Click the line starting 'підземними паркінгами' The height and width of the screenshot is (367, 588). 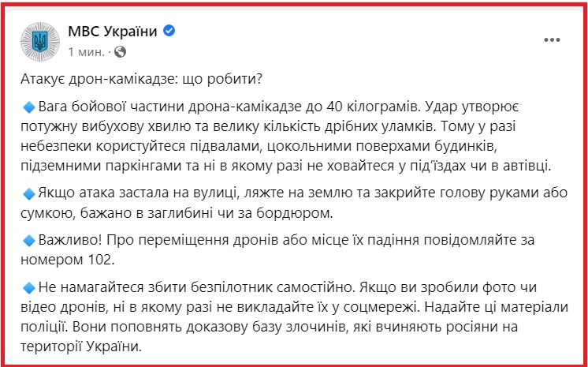[x=286, y=166]
